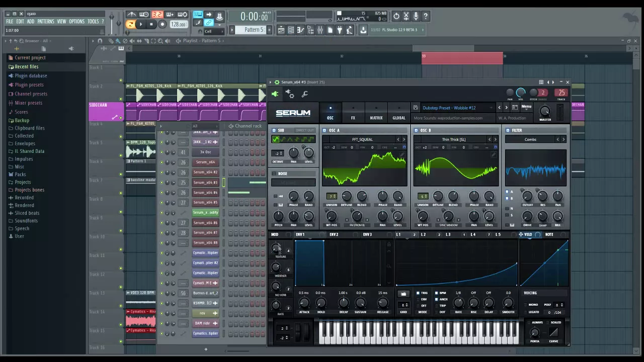
Task: Click Serum's save preset disk icon
Action: [415, 108]
